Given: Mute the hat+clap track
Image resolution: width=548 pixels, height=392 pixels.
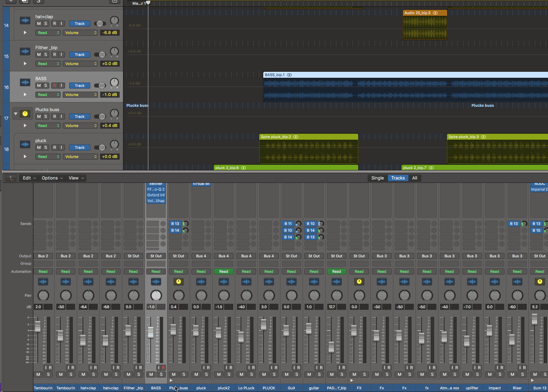Looking at the screenshot, I should click(x=39, y=24).
